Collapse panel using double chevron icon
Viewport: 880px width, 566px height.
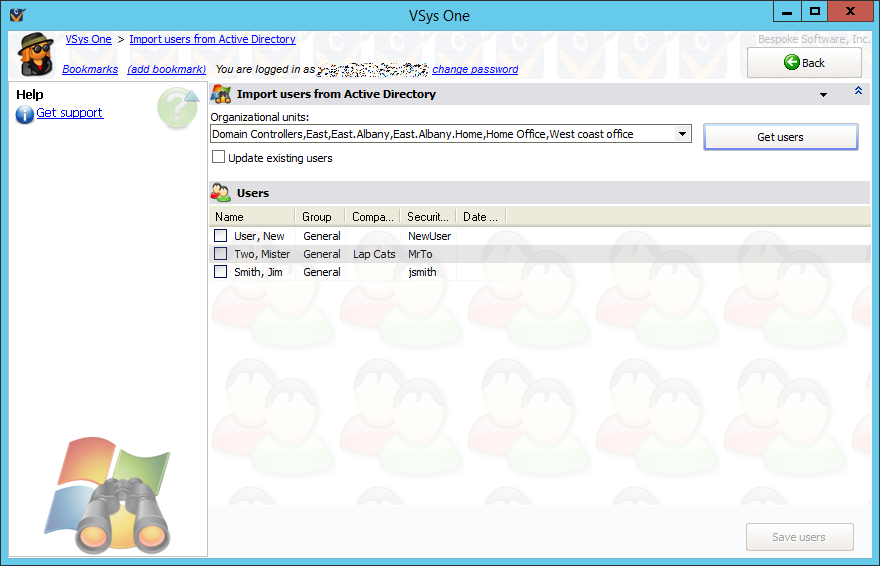click(x=858, y=92)
